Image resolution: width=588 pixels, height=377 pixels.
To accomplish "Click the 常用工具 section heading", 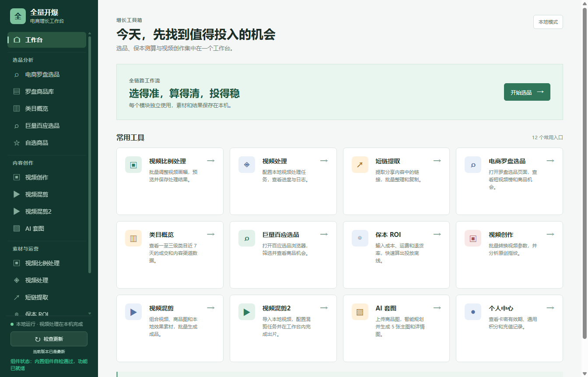I will coord(130,137).
